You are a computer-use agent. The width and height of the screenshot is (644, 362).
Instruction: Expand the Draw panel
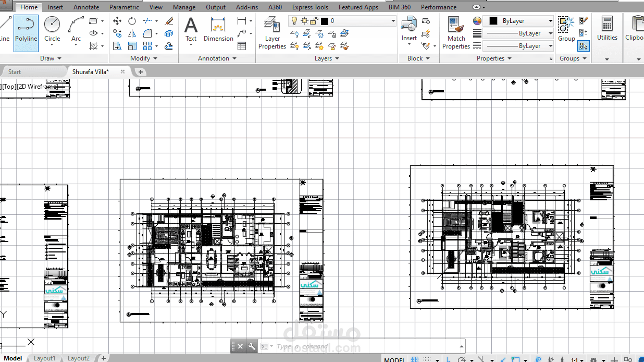pyautogui.click(x=50, y=58)
